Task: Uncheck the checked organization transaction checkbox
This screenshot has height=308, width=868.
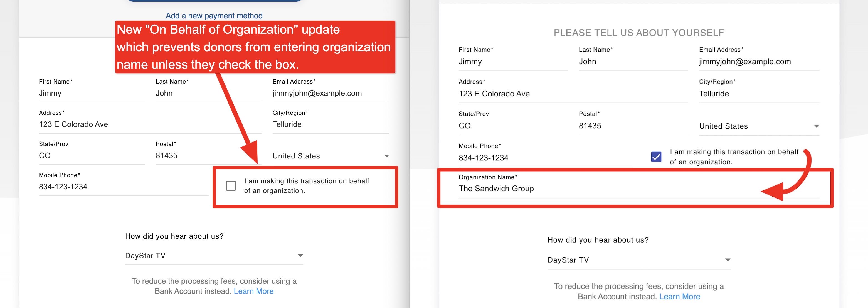Action: (656, 157)
